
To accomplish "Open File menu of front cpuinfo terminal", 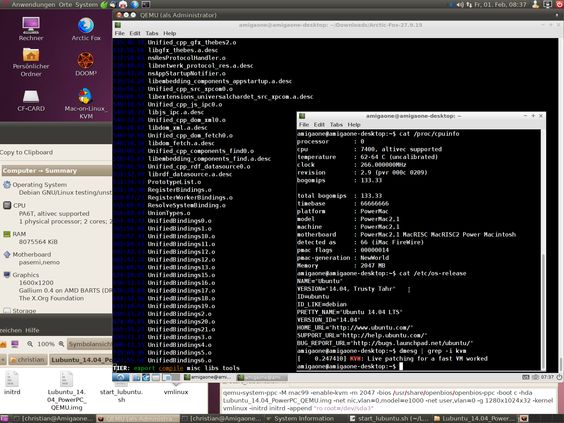I will coord(304,124).
